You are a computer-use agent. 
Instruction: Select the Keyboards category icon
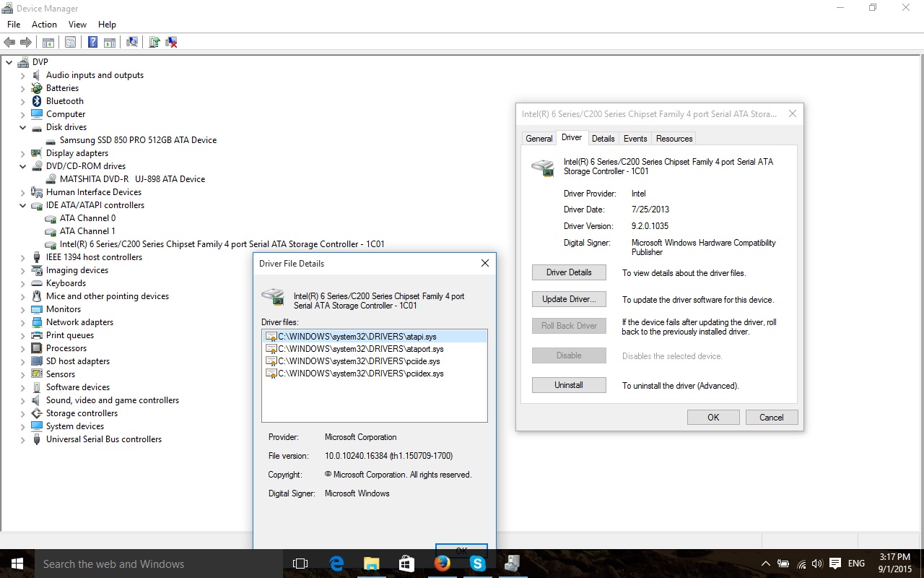pos(37,283)
